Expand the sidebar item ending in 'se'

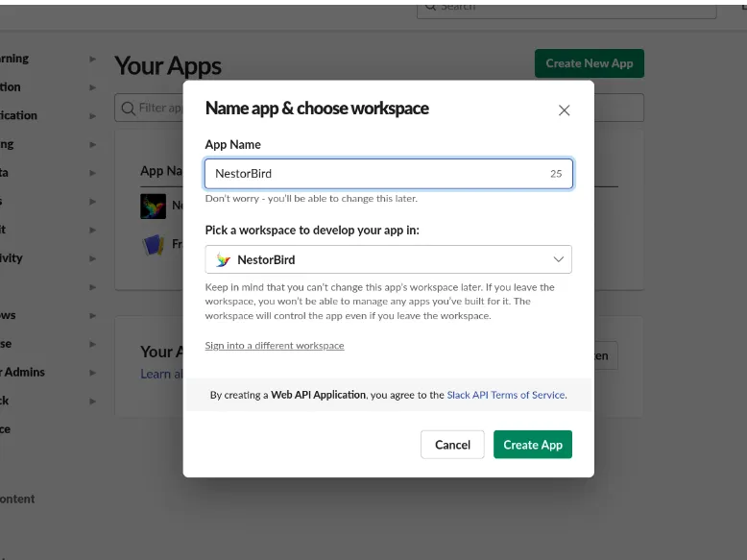point(92,344)
